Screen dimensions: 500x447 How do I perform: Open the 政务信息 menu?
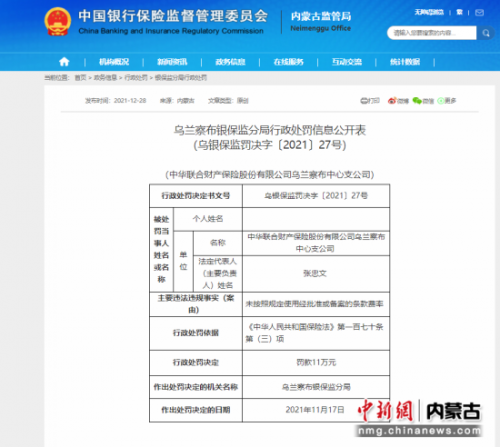(230, 62)
